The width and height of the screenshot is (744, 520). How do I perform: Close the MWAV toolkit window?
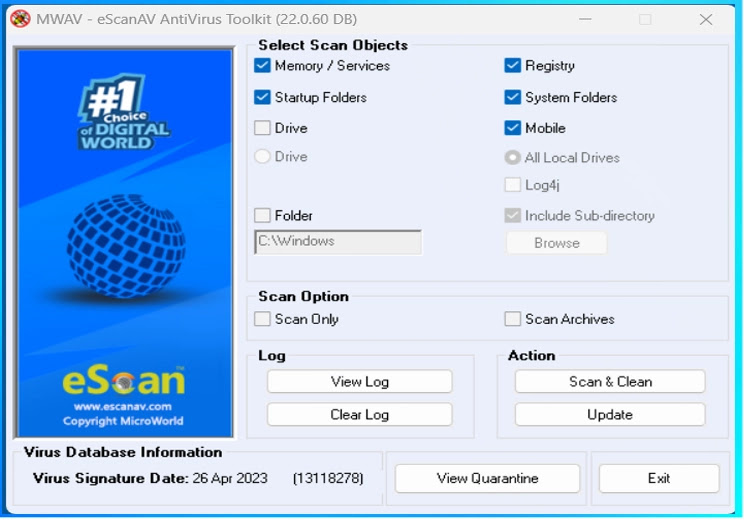[706, 19]
